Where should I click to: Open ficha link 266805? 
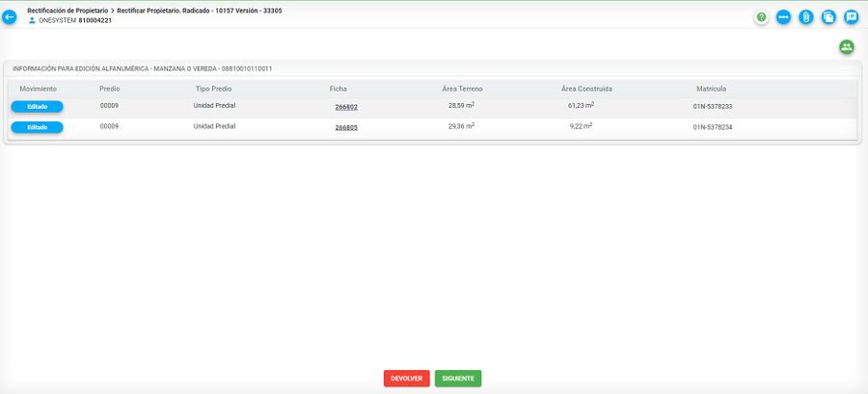[x=346, y=127]
